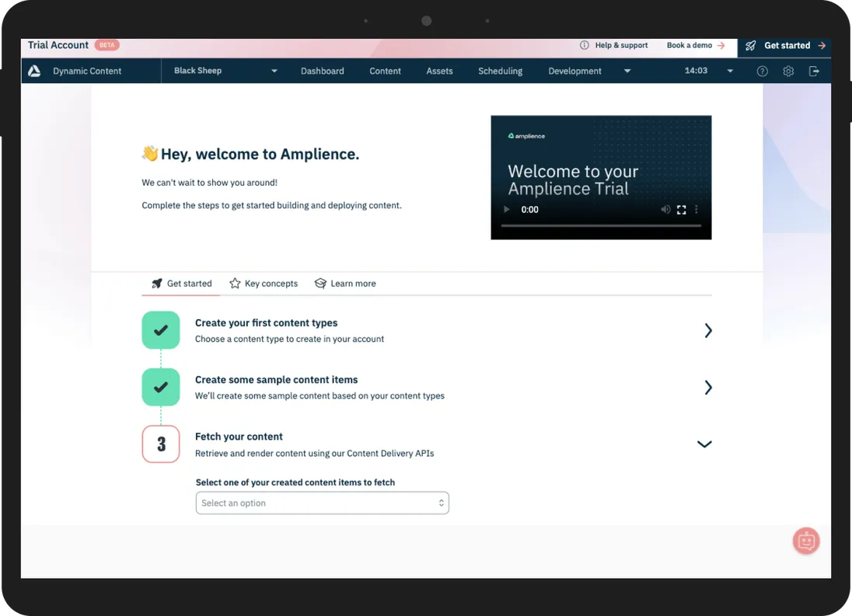Click the arrow in top-right Get started
Image resolution: width=852 pixels, height=616 pixels.
click(x=822, y=46)
